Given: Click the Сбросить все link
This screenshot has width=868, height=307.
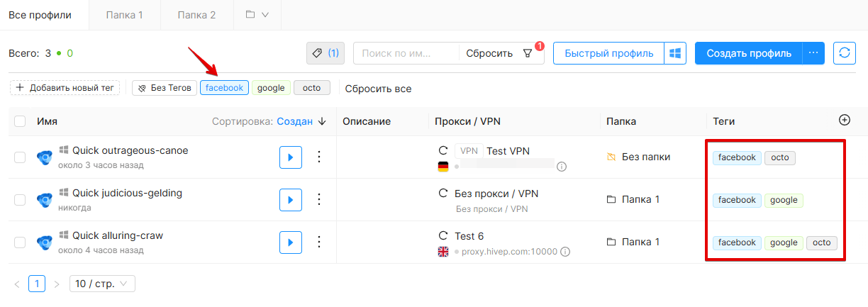Looking at the screenshot, I should coord(378,89).
